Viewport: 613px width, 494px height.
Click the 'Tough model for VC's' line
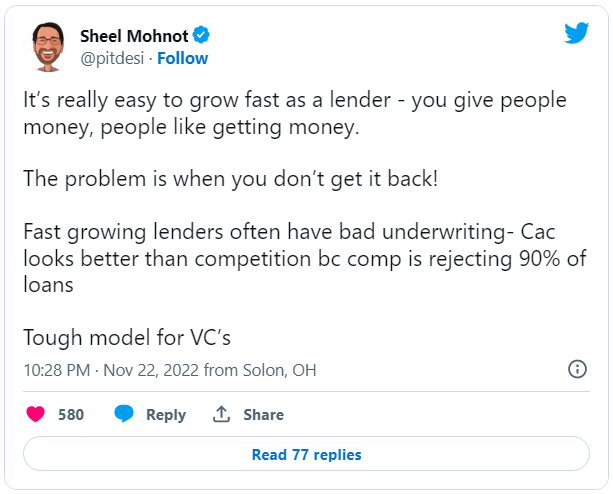(x=127, y=337)
